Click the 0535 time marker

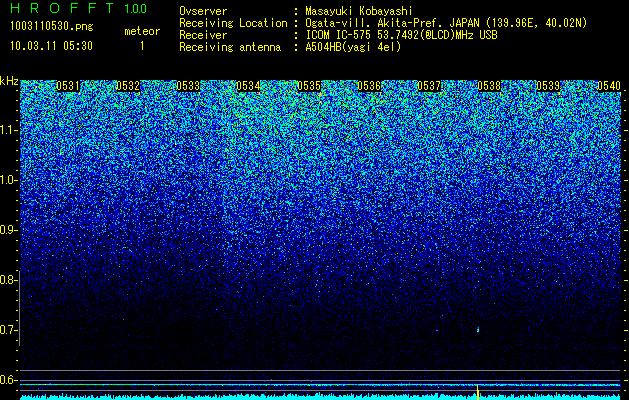click(309, 86)
